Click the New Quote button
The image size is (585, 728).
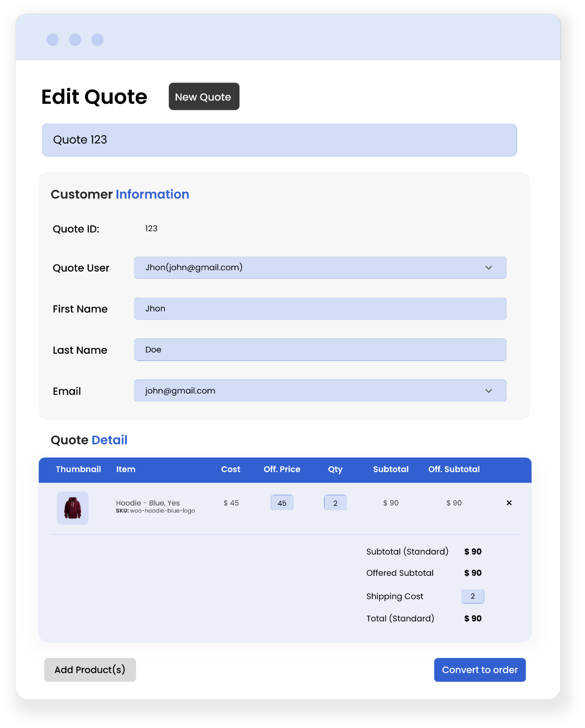203,97
